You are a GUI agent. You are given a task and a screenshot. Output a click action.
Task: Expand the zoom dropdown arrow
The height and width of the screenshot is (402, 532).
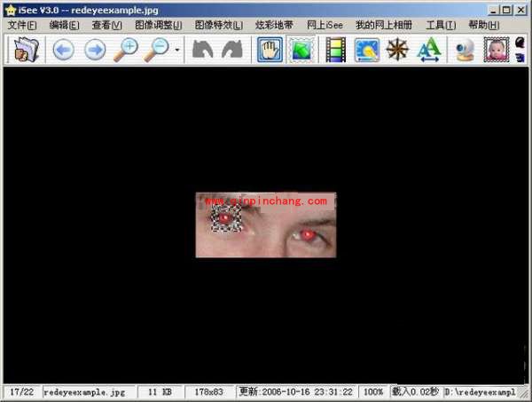pos(177,51)
